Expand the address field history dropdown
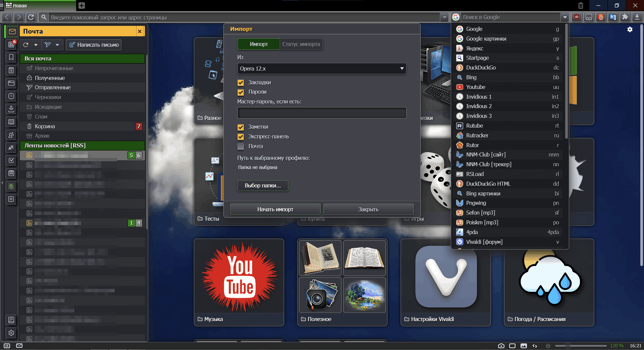Screen dimensions: 644x350 (x=444, y=17)
